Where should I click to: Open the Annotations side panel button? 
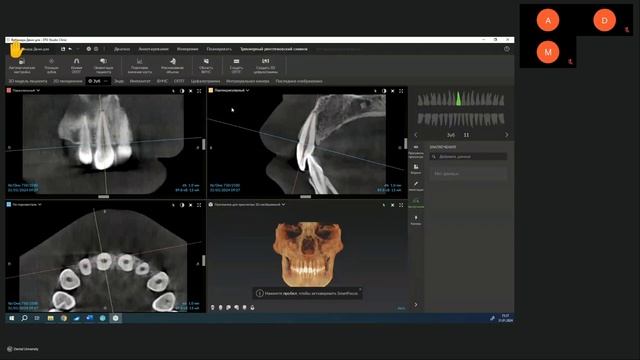416,186
